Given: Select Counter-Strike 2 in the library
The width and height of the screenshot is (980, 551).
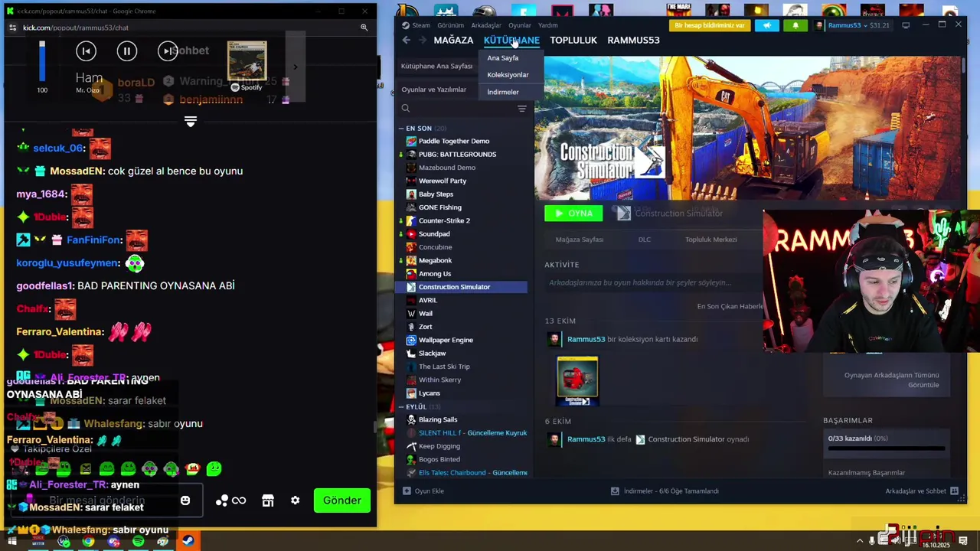Looking at the screenshot, I should 444,220.
